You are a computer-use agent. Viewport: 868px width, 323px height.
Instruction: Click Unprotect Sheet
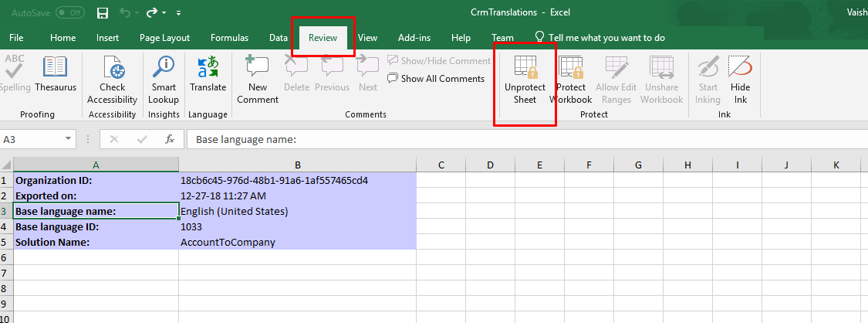(525, 80)
